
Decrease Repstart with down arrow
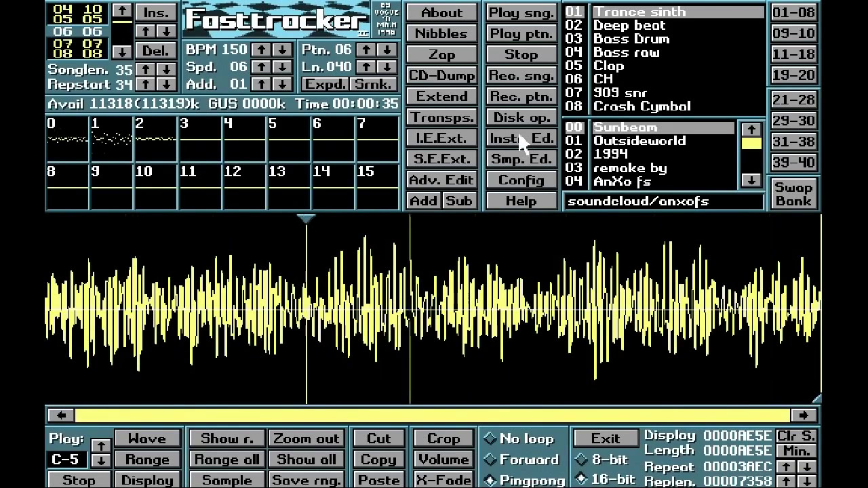tap(165, 85)
